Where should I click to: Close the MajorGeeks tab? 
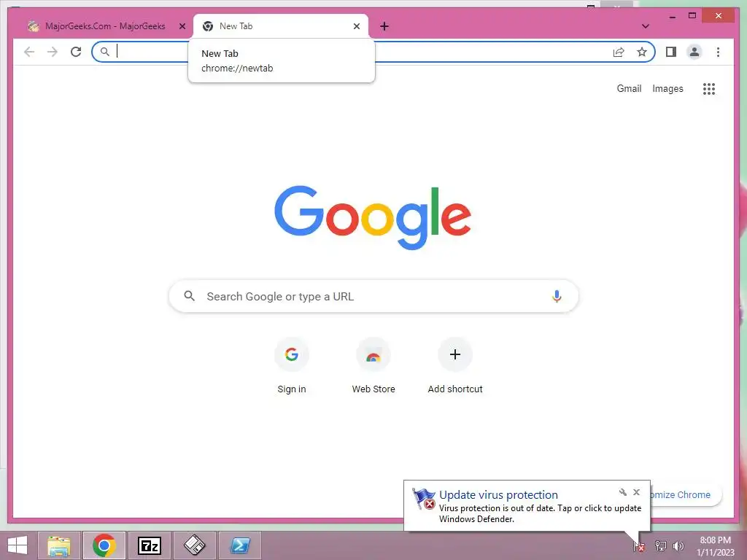pos(182,26)
